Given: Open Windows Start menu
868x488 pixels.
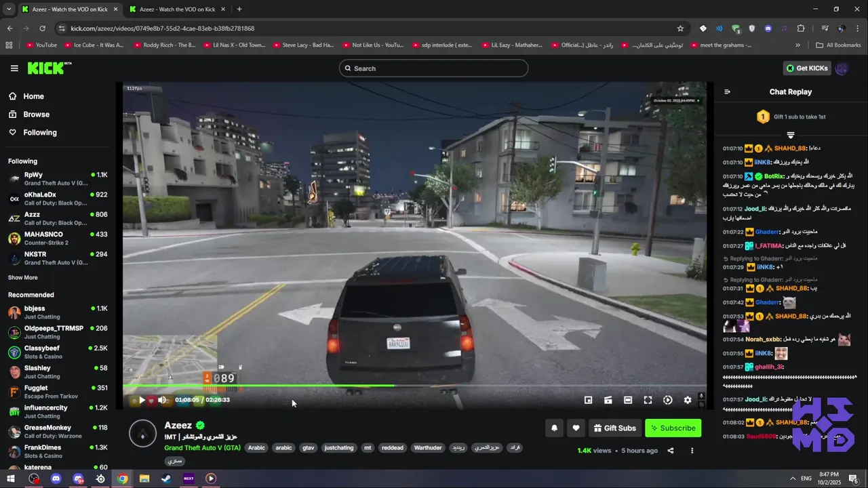Looking at the screenshot, I should pos(12,479).
